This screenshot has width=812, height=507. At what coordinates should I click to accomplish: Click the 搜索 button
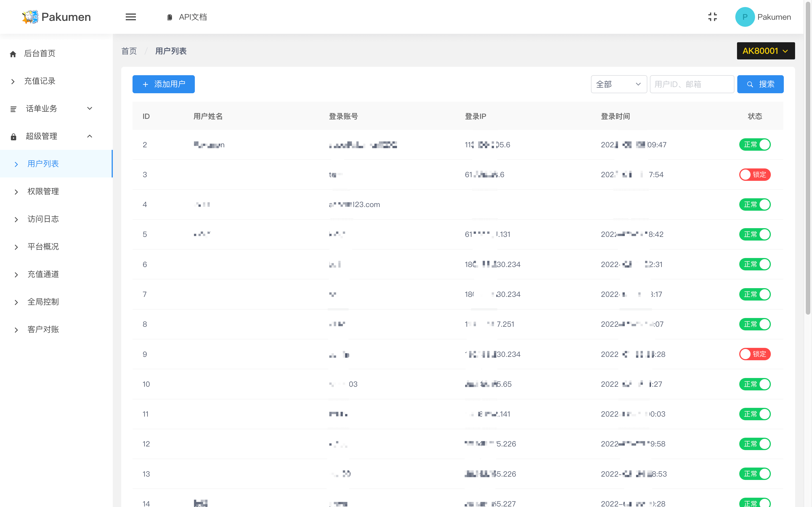760,84
